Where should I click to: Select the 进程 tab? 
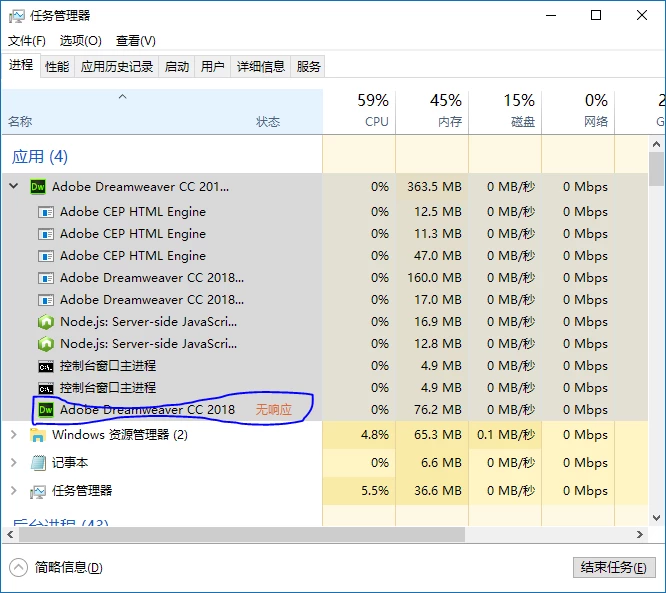point(21,65)
